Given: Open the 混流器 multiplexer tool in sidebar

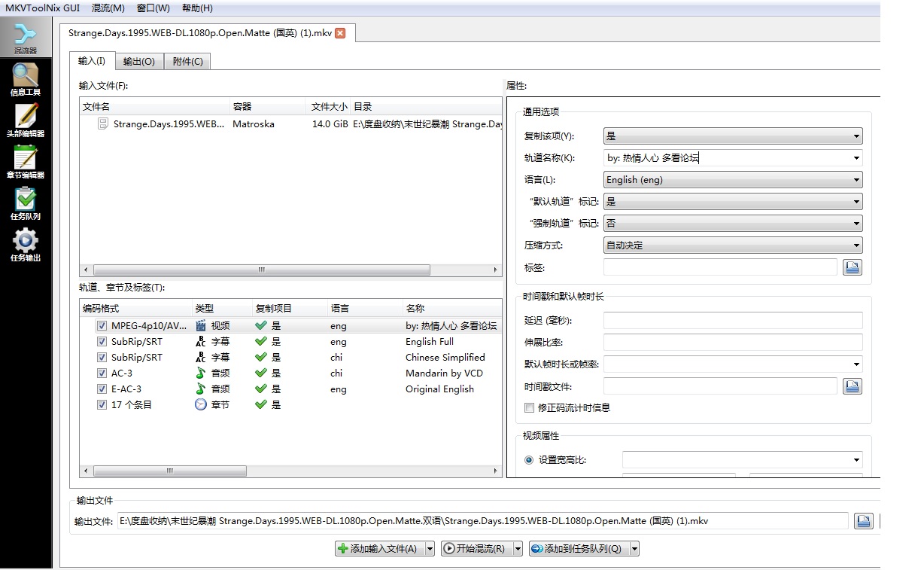Looking at the screenshot, I should click(26, 38).
